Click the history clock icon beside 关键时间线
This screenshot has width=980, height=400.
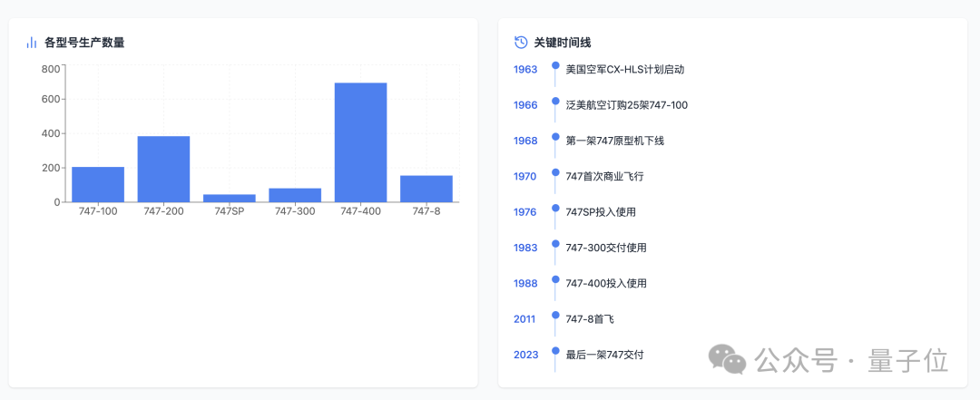point(521,43)
